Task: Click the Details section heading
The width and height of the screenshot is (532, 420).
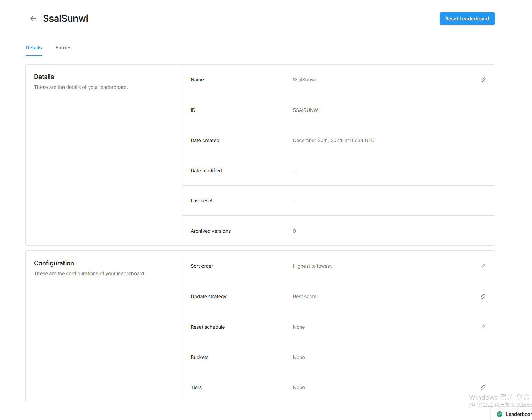Action: click(x=44, y=77)
